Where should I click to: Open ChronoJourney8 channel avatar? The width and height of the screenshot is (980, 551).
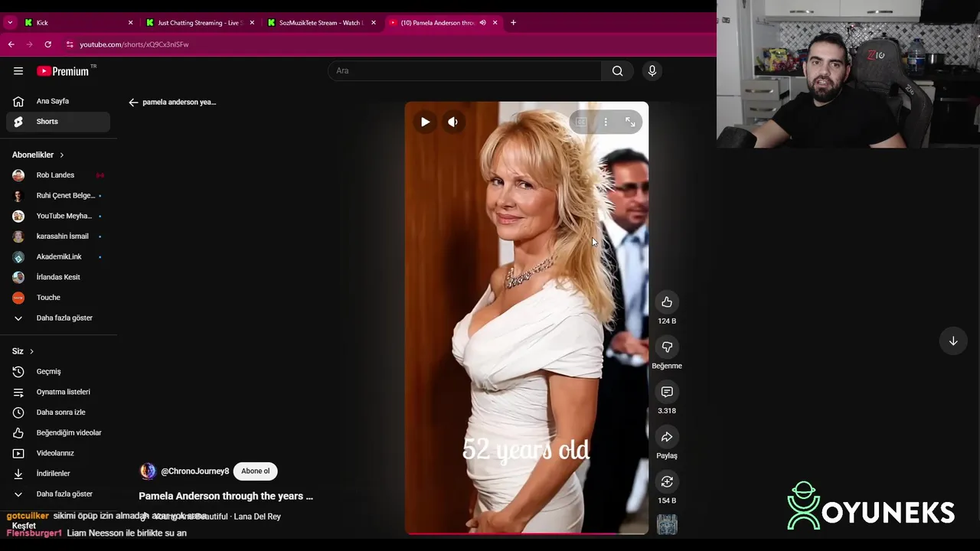(148, 471)
